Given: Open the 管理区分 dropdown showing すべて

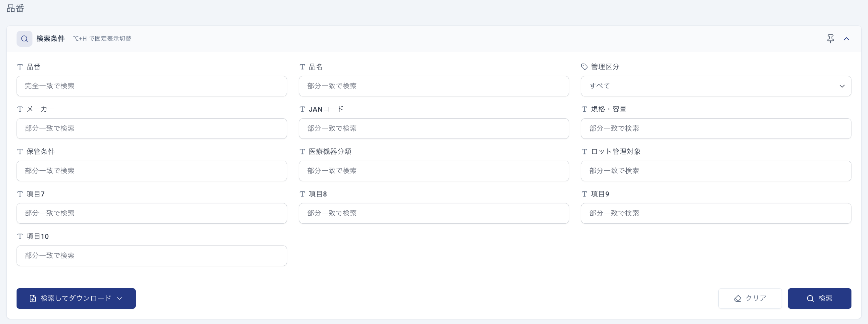Looking at the screenshot, I should (716, 86).
